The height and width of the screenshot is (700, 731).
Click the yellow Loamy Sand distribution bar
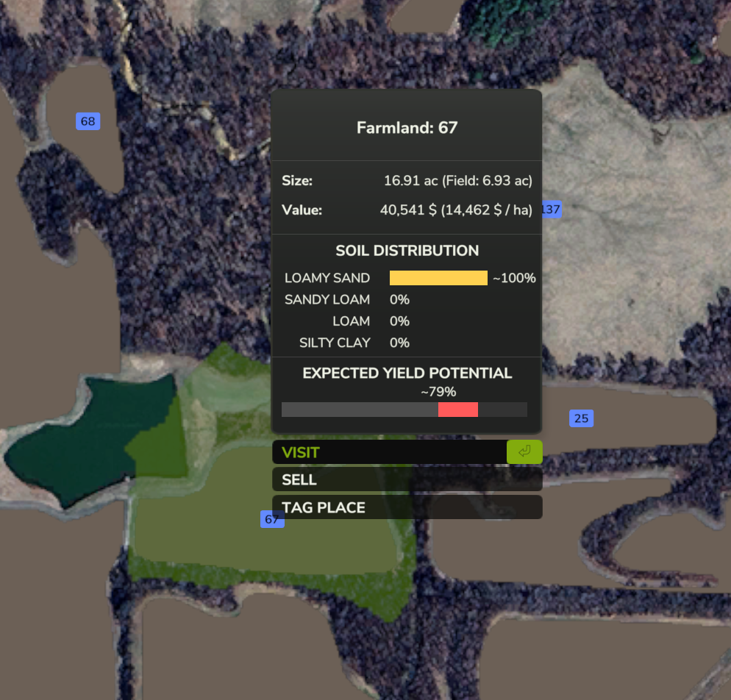(438, 278)
